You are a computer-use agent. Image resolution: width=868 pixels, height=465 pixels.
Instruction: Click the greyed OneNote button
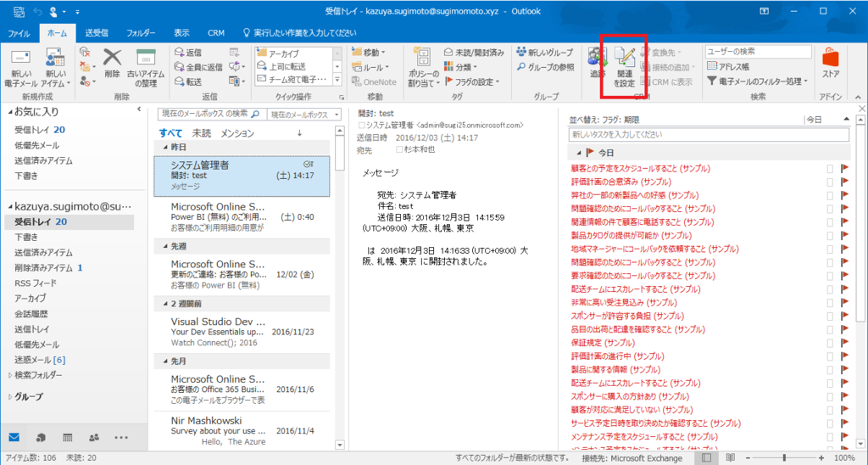tap(374, 81)
